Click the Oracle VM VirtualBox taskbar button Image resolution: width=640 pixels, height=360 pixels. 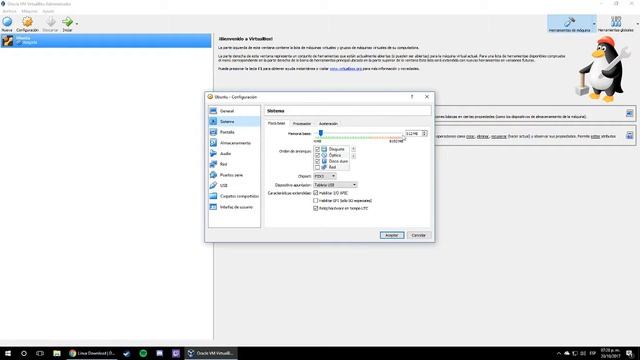211,353
